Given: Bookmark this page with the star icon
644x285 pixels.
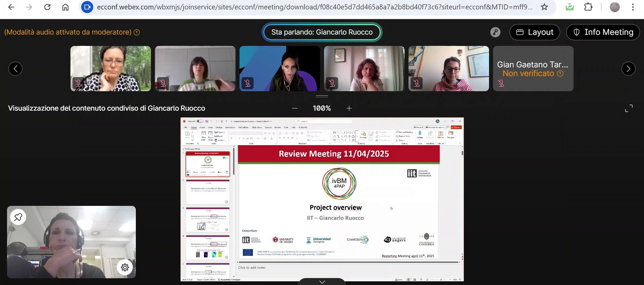Looking at the screenshot, I should tap(544, 7).
